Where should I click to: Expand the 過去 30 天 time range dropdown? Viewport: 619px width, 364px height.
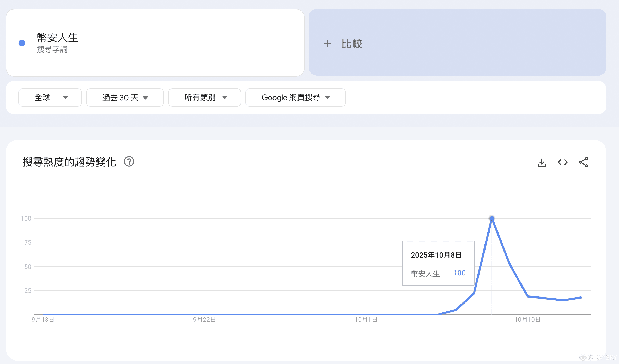click(x=125, y=98)
